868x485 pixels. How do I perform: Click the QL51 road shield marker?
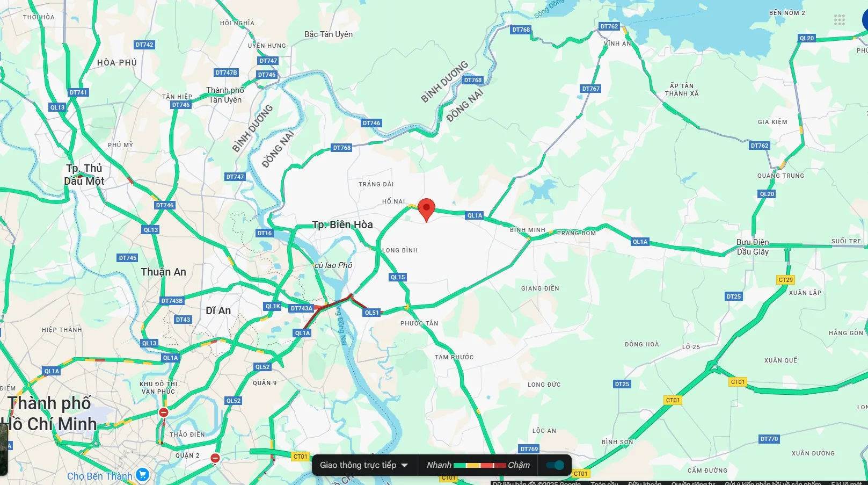[x=372, y=313]
